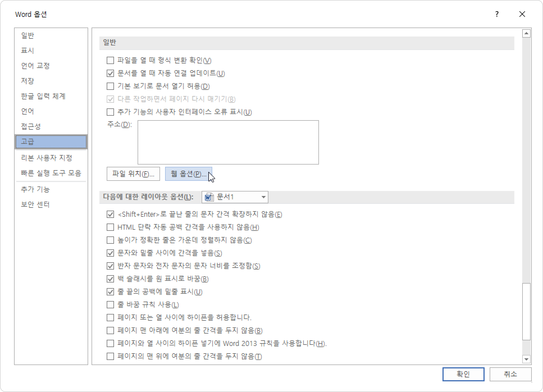
Task: Go to 언어 교정 settings
Action: 51,66
